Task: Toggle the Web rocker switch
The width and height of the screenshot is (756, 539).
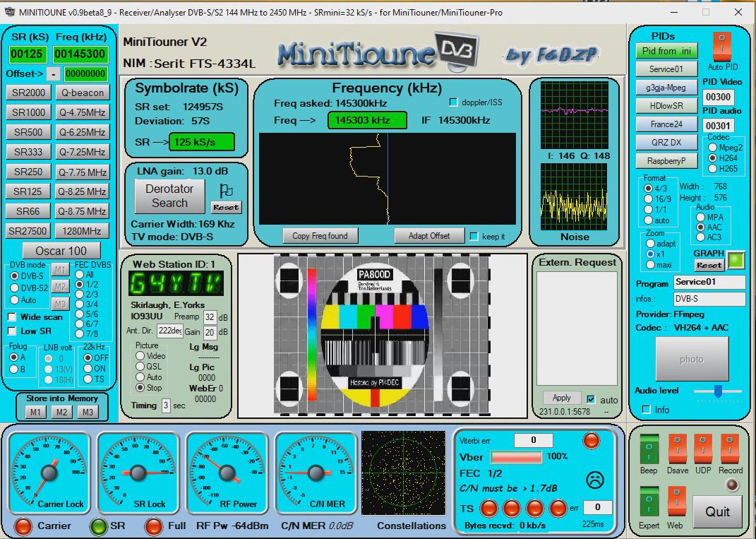Action: [676, 502]
